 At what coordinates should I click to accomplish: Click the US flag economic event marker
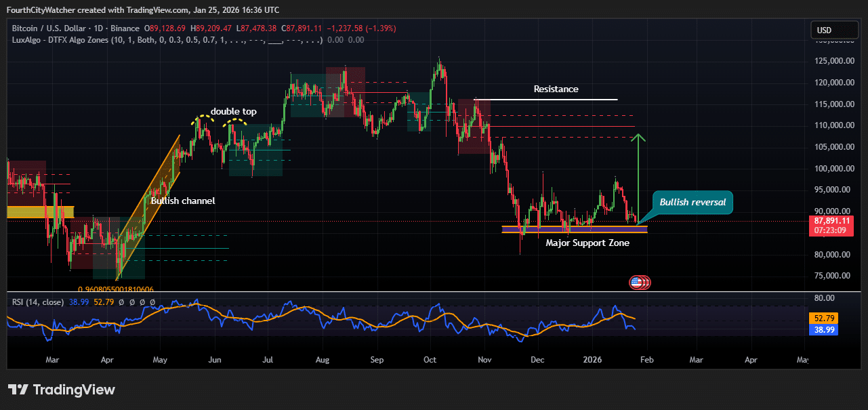point(636,283)
